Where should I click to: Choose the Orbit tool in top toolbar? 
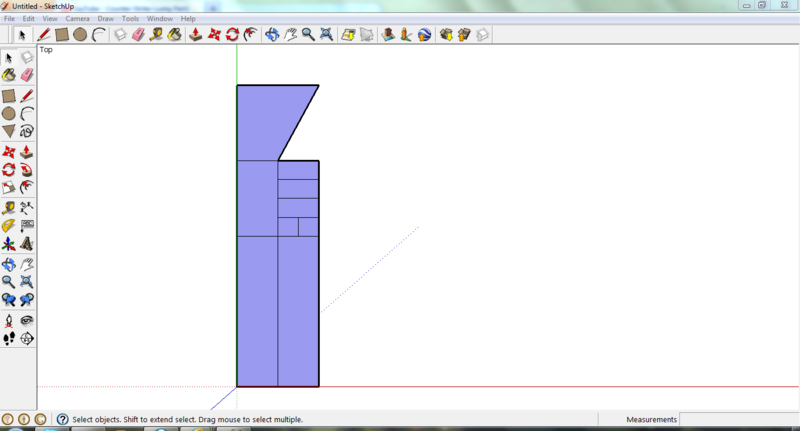tap(272, 34)
